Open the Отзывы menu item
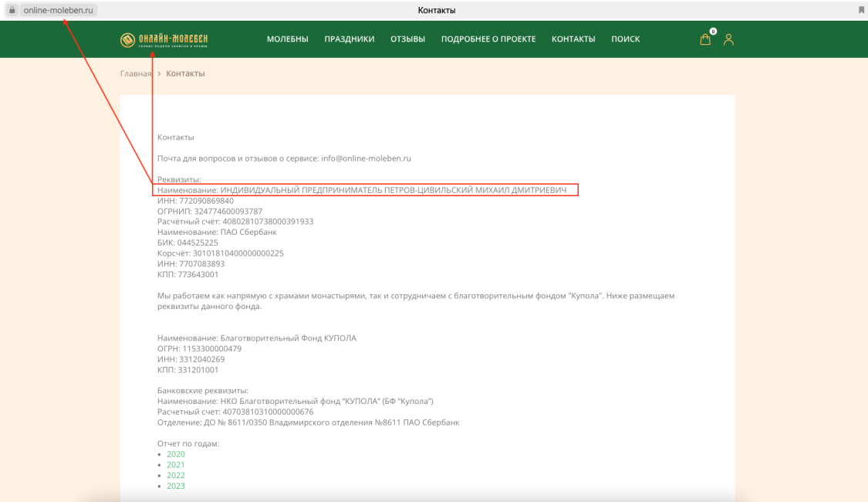Viewport: 868px width, 502px height. pos(407,39)
